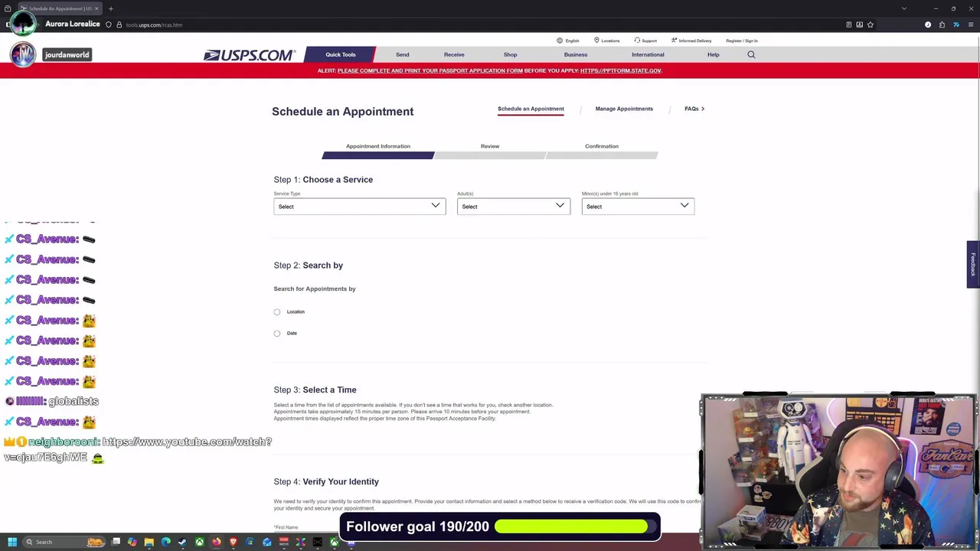Switch to Manage Appointments tab

[624, 109]
